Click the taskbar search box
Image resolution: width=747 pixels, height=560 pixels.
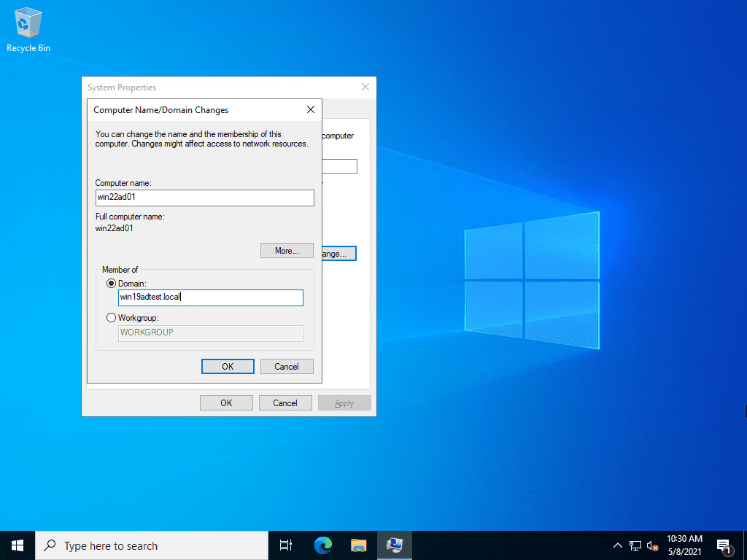coord(146,545)
